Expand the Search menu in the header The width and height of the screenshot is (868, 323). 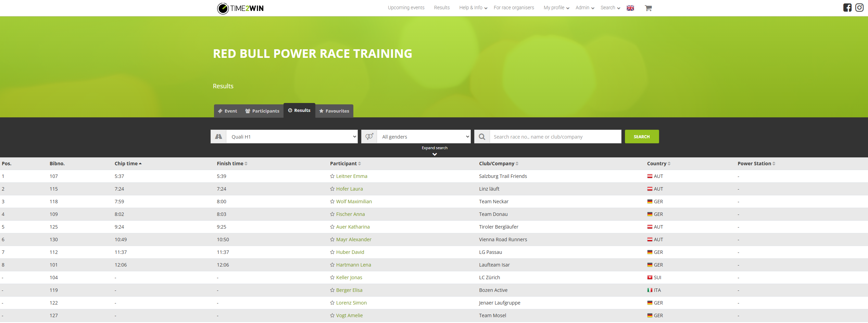[x=610, y=8]
